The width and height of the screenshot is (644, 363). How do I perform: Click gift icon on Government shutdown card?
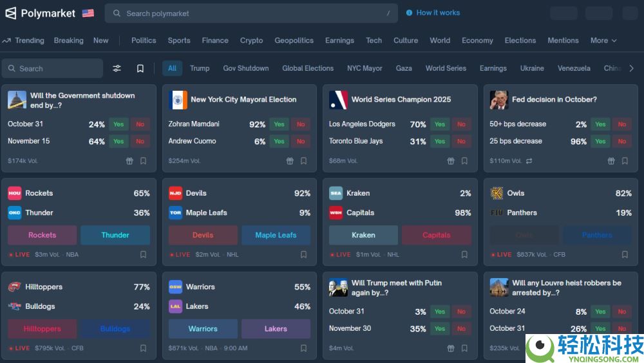pos(129,161)
